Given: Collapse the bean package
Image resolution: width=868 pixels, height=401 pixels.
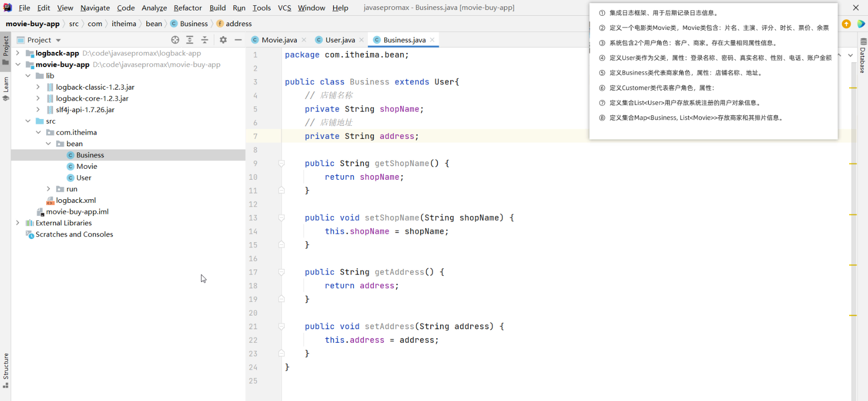Looking at the screenshot, I should point(48,144).
